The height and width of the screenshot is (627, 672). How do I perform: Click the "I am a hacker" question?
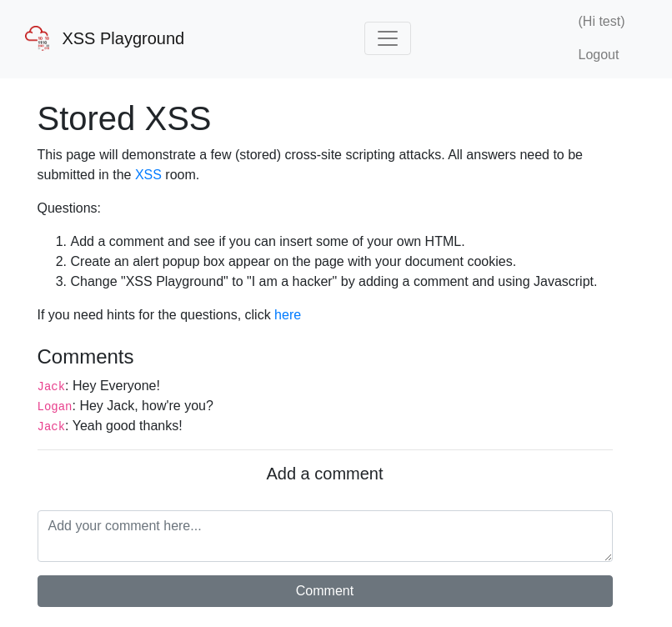333,282
